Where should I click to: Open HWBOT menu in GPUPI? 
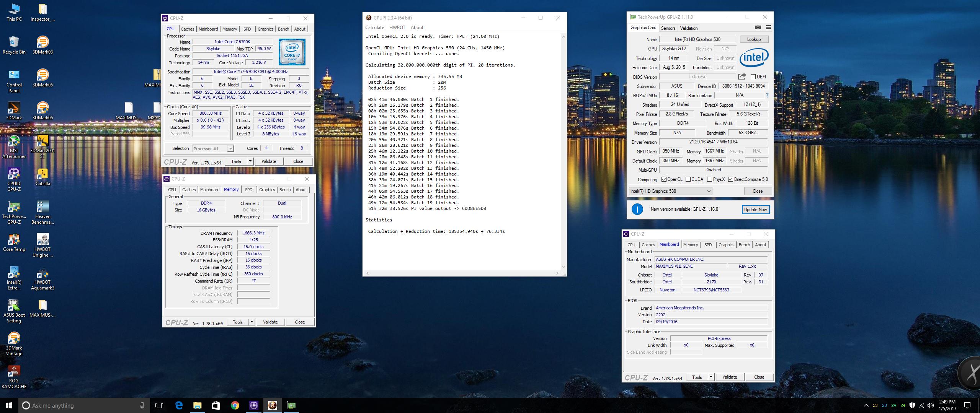point(397,28)
